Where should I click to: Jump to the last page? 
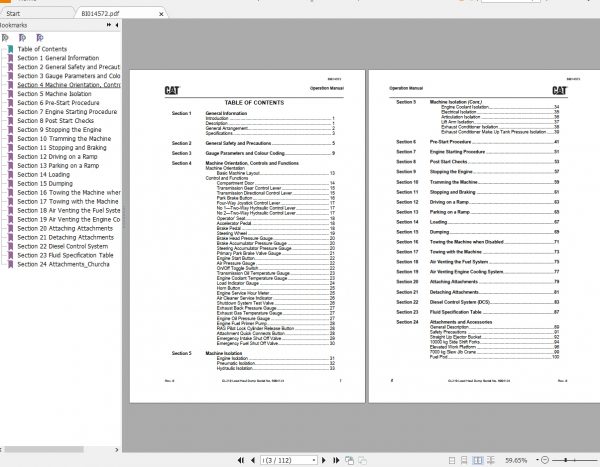(x=336, y=460)
